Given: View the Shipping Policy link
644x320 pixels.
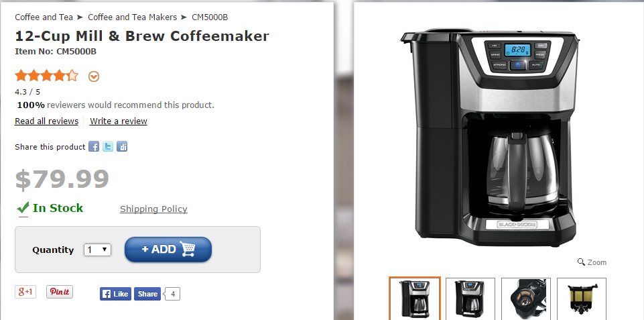Looking at the screenshot, I should pyautogui.click(x=153, y=209).
